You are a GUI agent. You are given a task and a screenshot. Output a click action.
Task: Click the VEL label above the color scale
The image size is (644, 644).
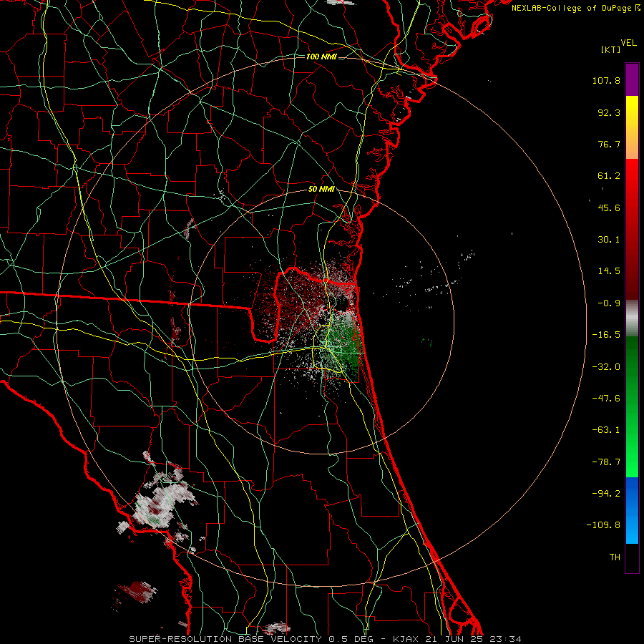(x=629, y=43)
